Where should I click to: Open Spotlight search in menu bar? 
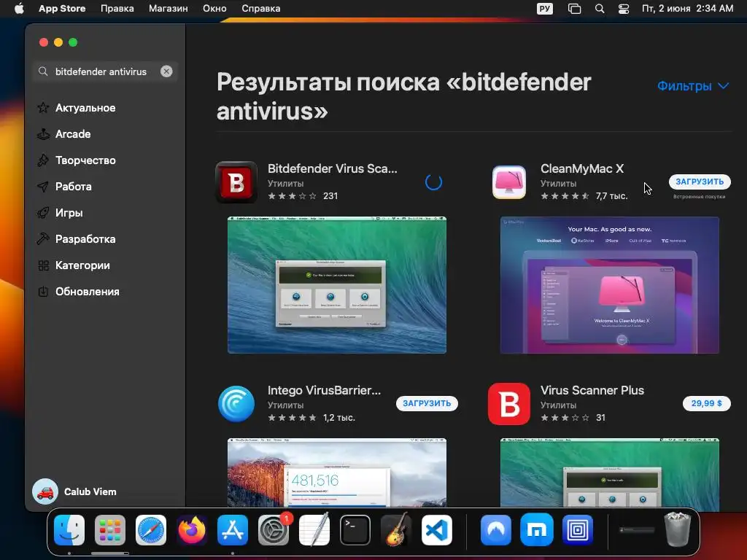(x=600, y=9)
